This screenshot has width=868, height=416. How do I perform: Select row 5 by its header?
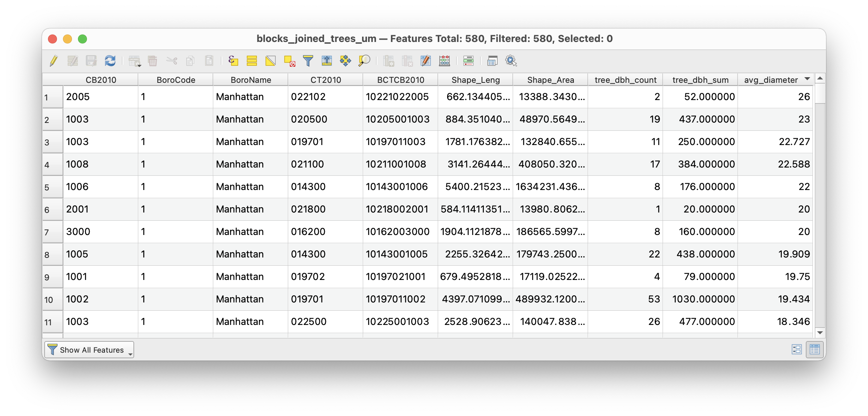point(52,187)
